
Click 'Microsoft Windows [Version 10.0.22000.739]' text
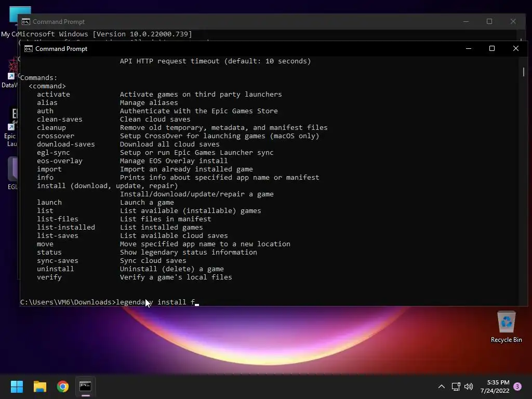[x=105, y=34]
